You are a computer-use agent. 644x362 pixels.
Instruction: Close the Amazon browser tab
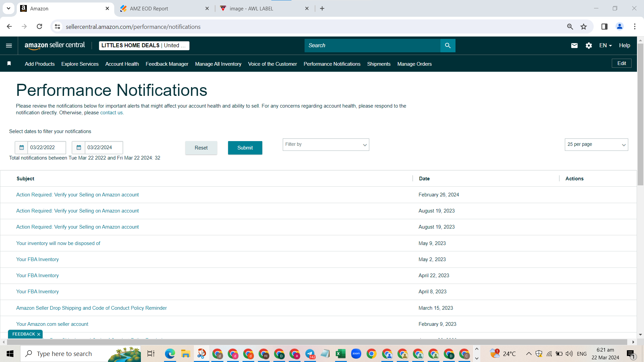pos(107,8)
